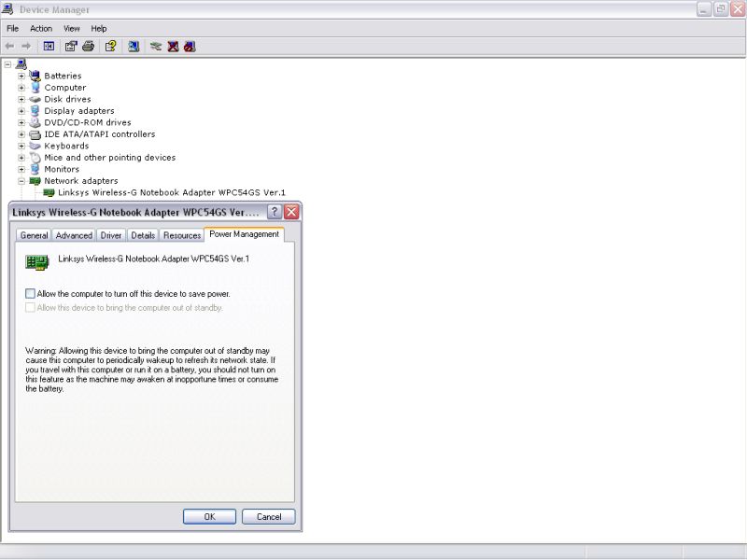
Task: Switch to the Advanced tab
Action: [x=74, y=235]
